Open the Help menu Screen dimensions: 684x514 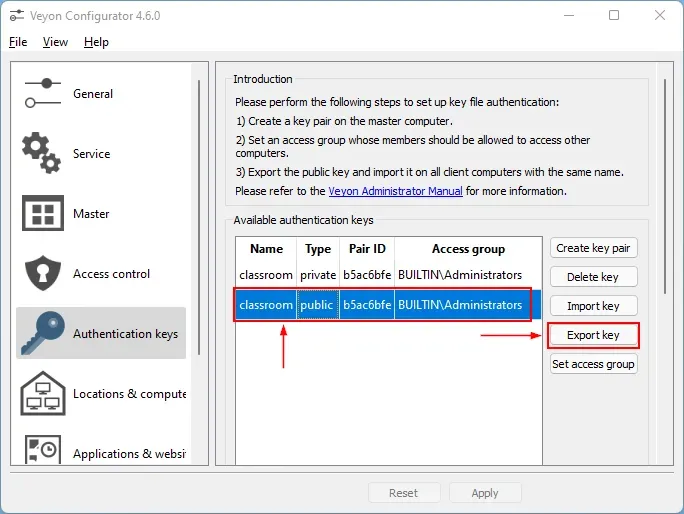point(96,42)
